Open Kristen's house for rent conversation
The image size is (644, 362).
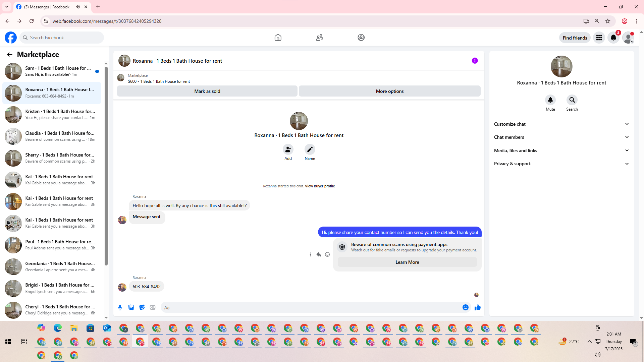pos(52,115)
